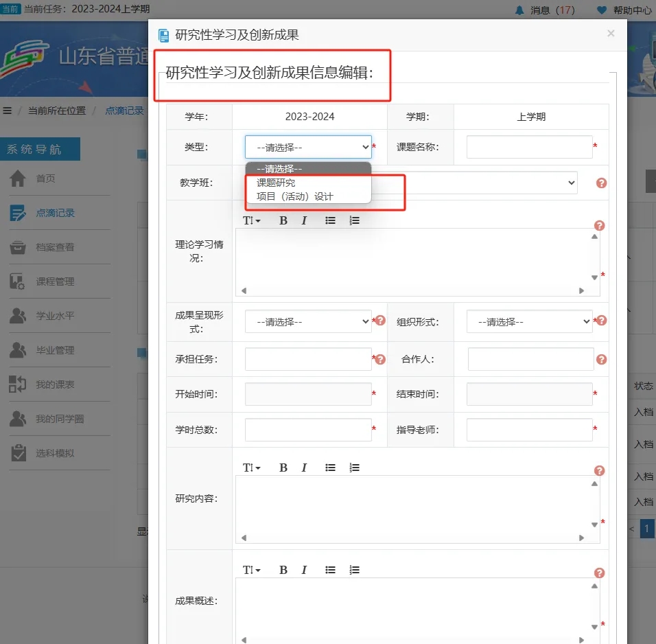Click the 开始时间 date field
The height and width of the screenshot is (644, 656).
(x=308, y=394)
